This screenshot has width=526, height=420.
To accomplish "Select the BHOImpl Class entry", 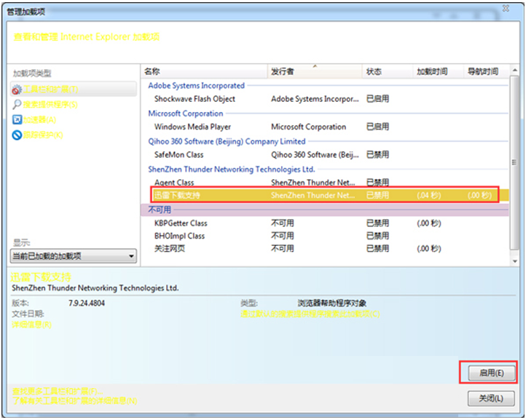I will pos(179,236).
